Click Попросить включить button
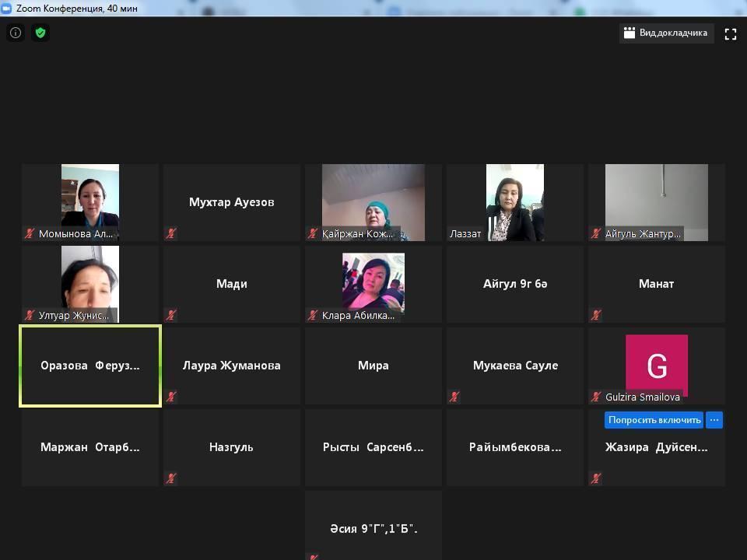The width and height of the screenshot is (747, 560). [x=654, y=420]
